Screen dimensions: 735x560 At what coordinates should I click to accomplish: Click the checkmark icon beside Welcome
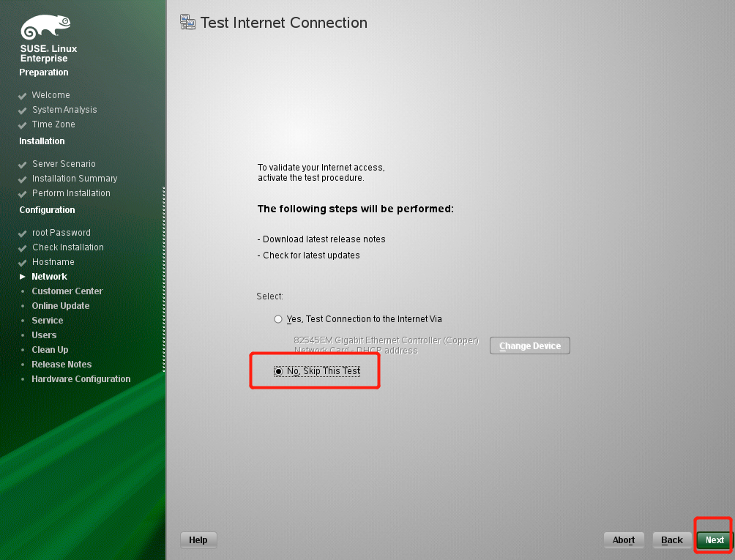pyautogui.click(x=22, y=96)
